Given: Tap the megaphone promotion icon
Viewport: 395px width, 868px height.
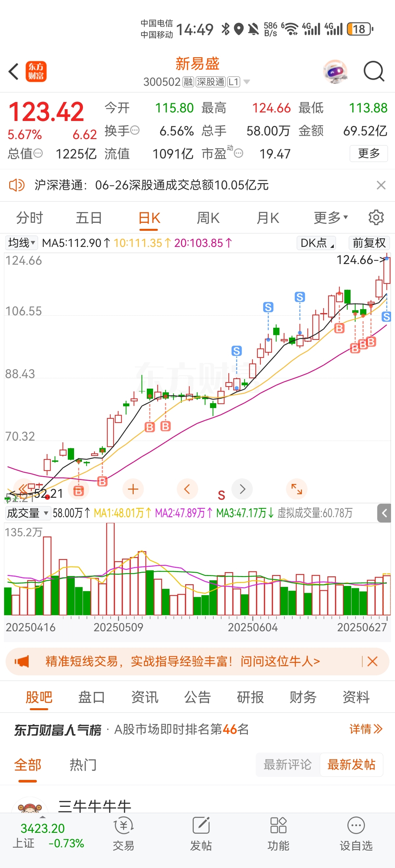Looking at the screenshot, I should (x=22, y=662).
